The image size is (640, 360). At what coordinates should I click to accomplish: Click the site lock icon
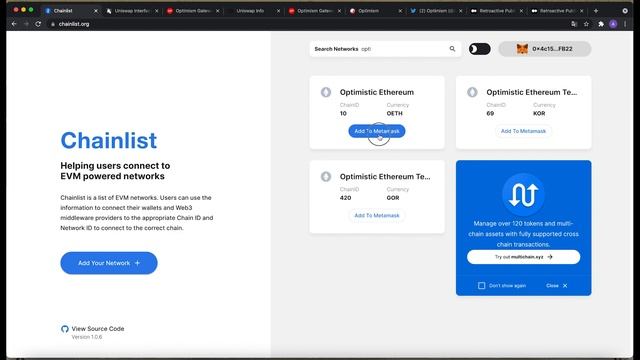pyautogui.click(x=53, y=24)
